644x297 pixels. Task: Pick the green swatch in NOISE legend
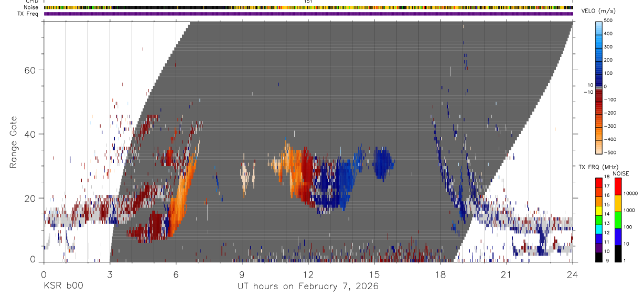(x=617, y=220)
